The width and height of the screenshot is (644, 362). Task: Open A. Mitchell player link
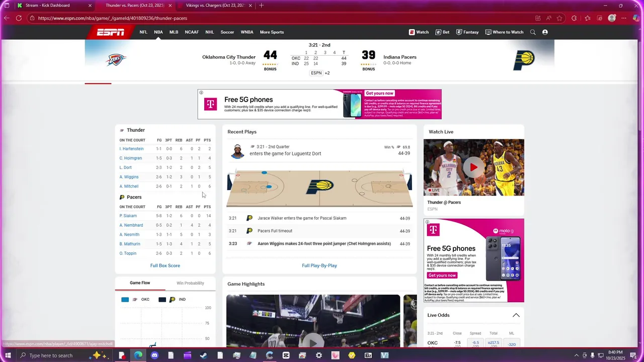click(x=129, y=187)
